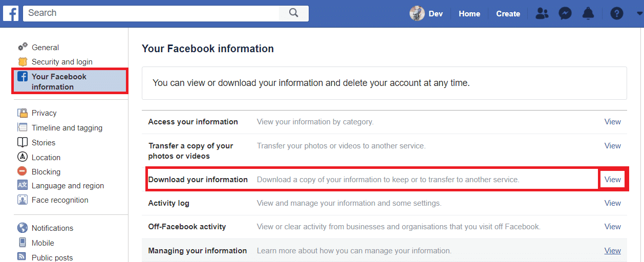
Task: Open the notifications bell icon
Action: click(589, 14)
